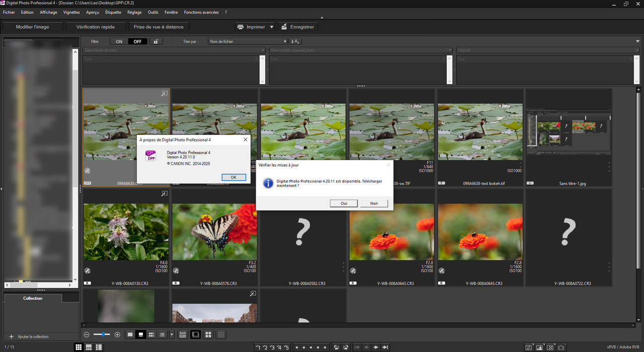This screenshot has width=644, height=352.
Task: Click Non in the update dialog
Action: click(x=374, y=203)
